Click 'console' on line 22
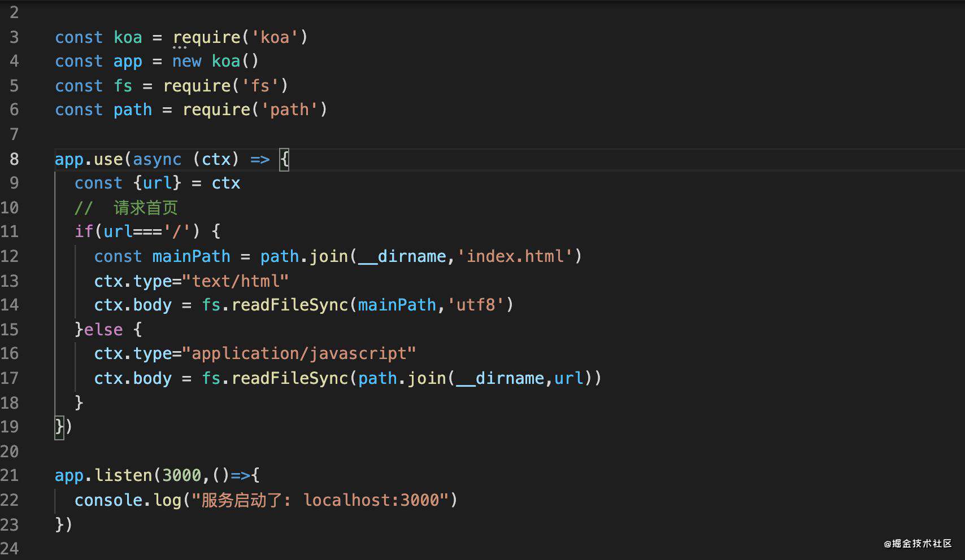 point(108,500)
